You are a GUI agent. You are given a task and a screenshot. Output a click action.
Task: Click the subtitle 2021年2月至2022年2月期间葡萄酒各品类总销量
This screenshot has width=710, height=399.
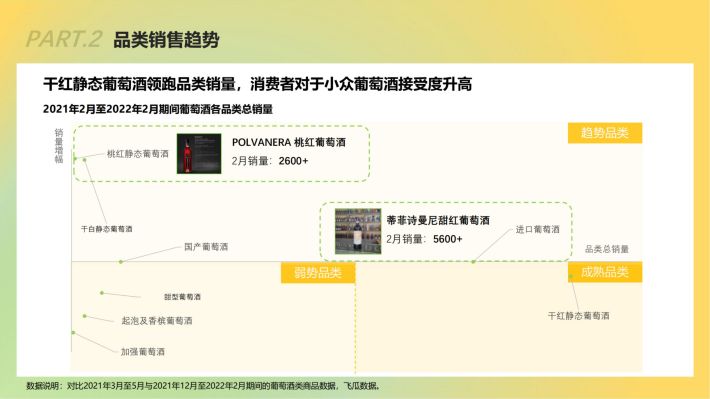pos(158,109)
